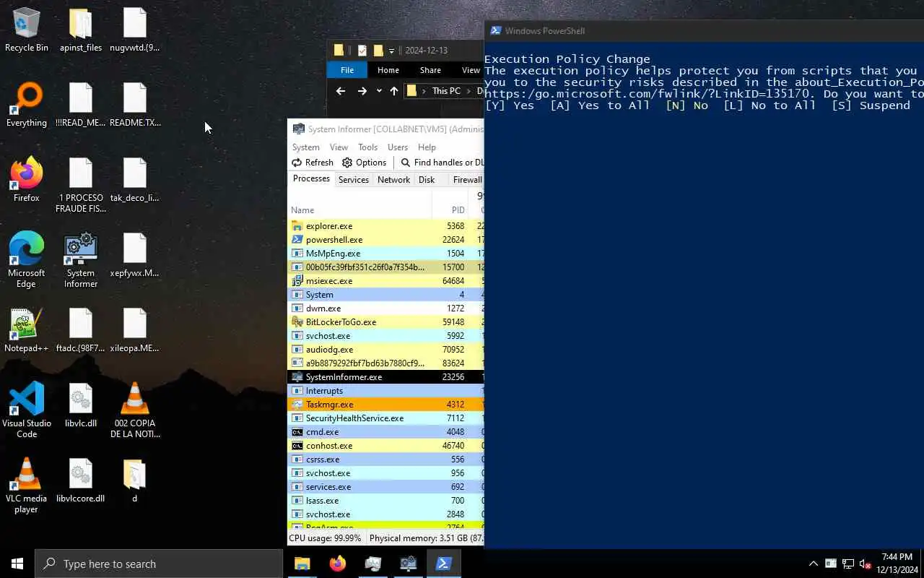Viewport: 924px width, 578px height.
Task: Select the nugvwtd file icon on desktop
Action: 135,30
